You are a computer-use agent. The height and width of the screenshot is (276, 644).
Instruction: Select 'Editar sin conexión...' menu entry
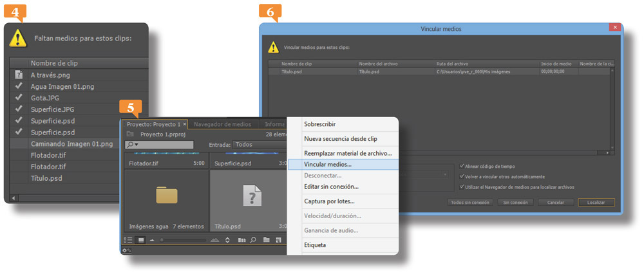coord(331,187)
